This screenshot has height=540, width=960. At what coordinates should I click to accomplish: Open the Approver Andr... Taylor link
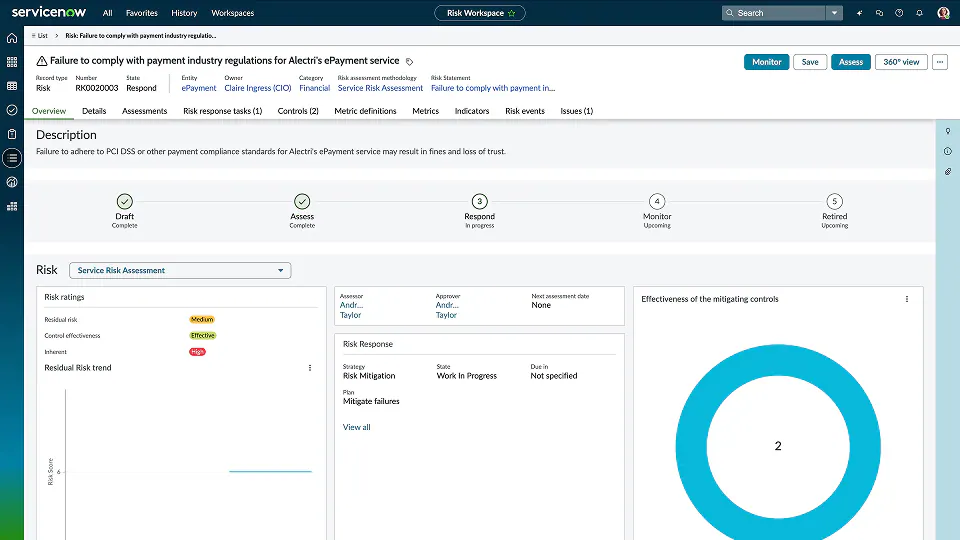[447, 310]
